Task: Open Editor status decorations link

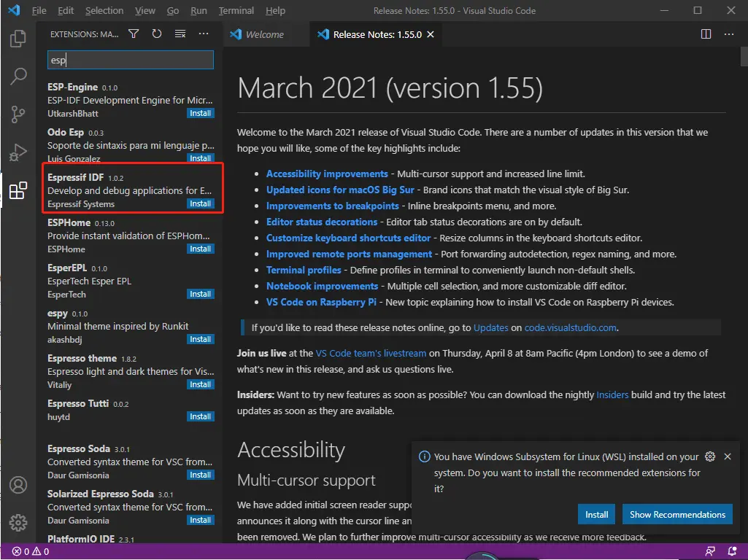Action: [x=322, y=222]
